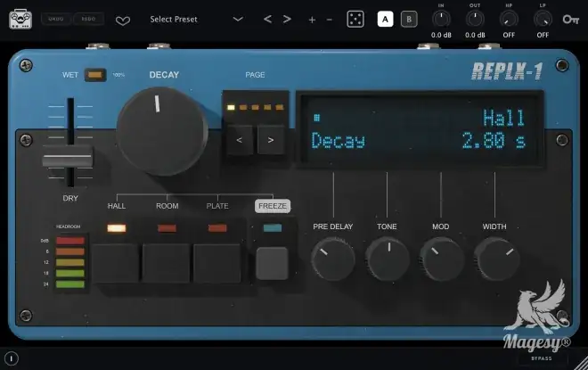Expand the preset dropdown chevron
Screen dimensions: 588x370
tap(238, 19)
